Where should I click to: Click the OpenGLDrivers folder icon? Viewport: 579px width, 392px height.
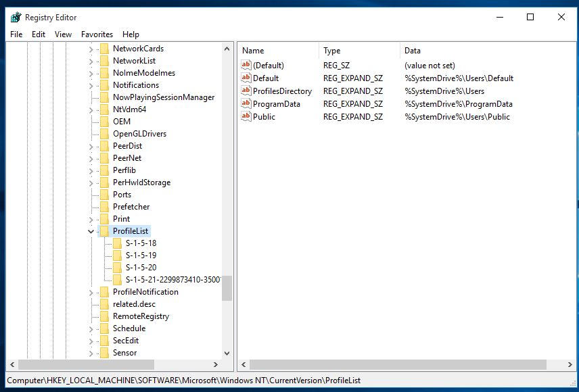click(104, 134)
